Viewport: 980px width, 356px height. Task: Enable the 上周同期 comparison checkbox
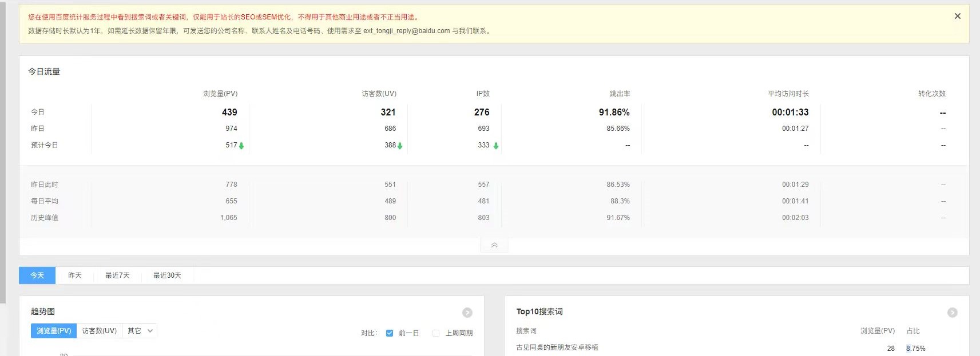pos(436,333)
